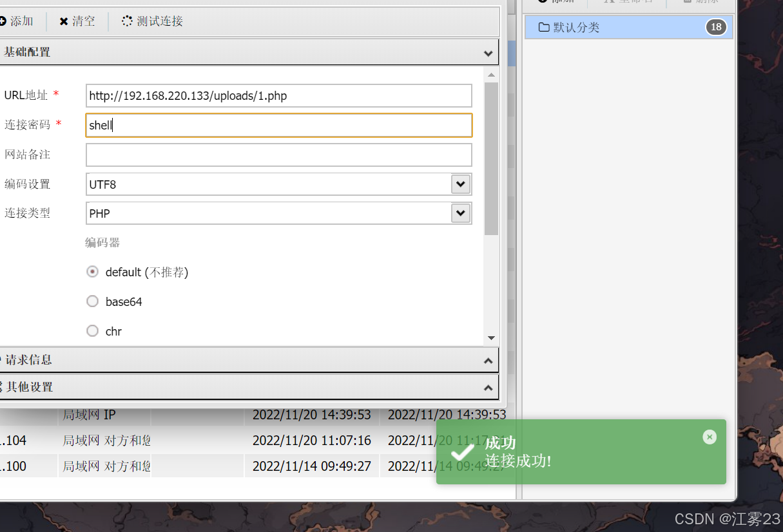
Task: Click the 测试连接 test connection button
Action: click(151, 21)
